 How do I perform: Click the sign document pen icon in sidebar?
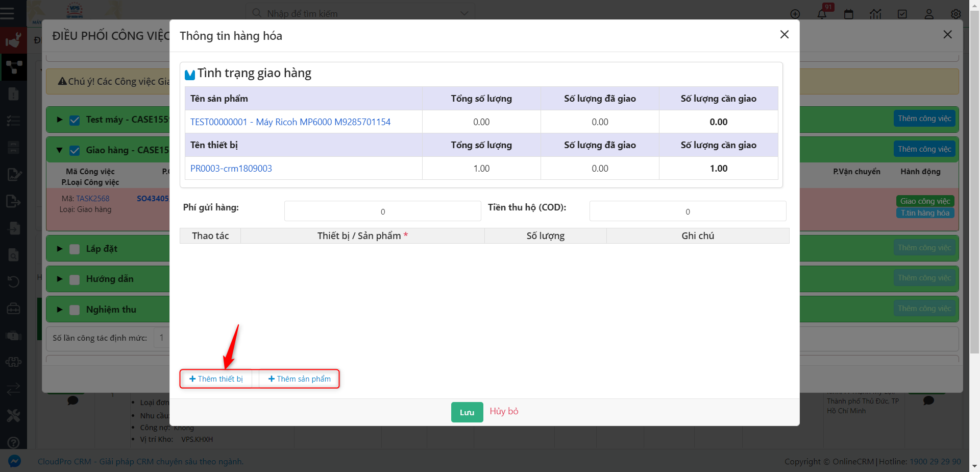(13, 174)
